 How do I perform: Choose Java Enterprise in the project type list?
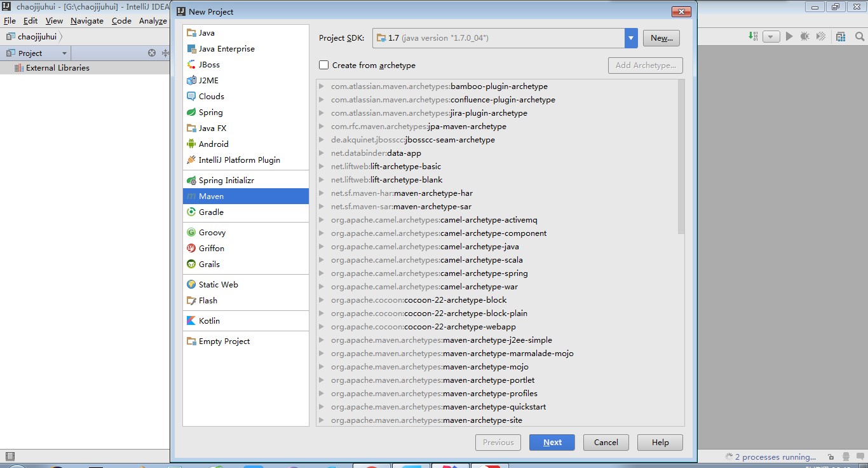(245, 48)
